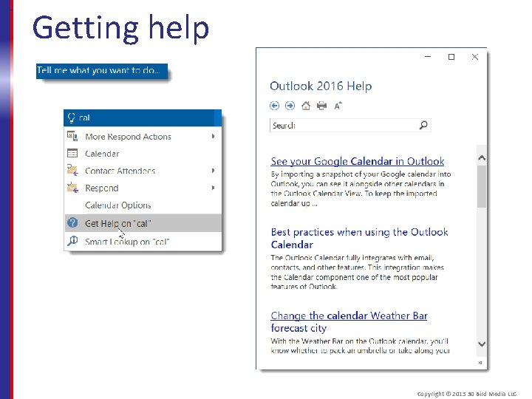Select Contact Attendees menu entry
This screenshot has height=399, width=532.
143,171
